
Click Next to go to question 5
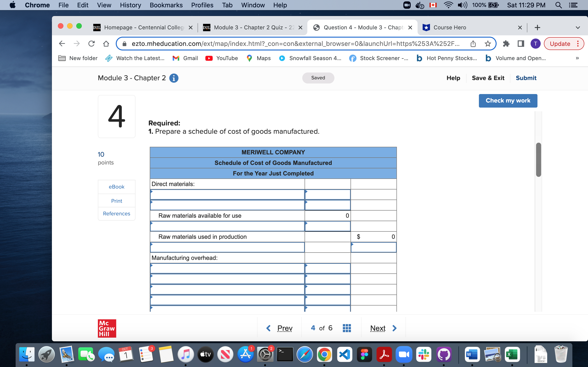378,328
